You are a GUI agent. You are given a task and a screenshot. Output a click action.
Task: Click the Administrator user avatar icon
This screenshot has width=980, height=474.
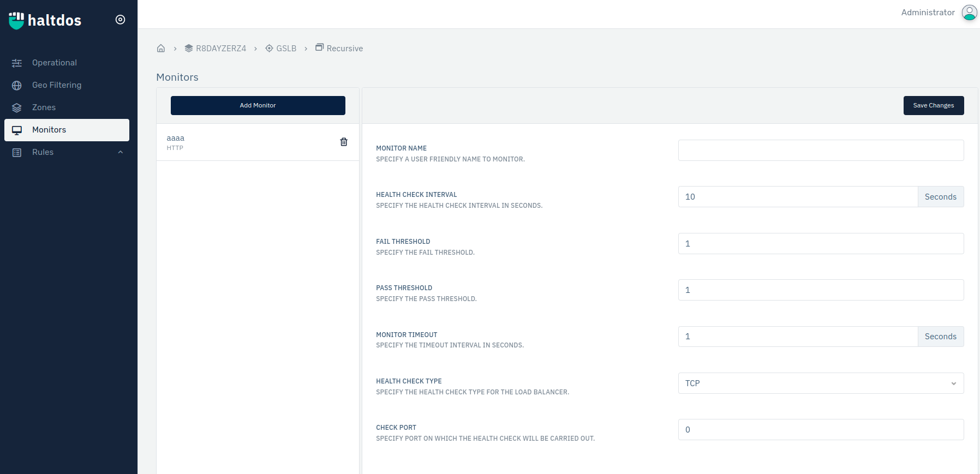coord(969,13)
